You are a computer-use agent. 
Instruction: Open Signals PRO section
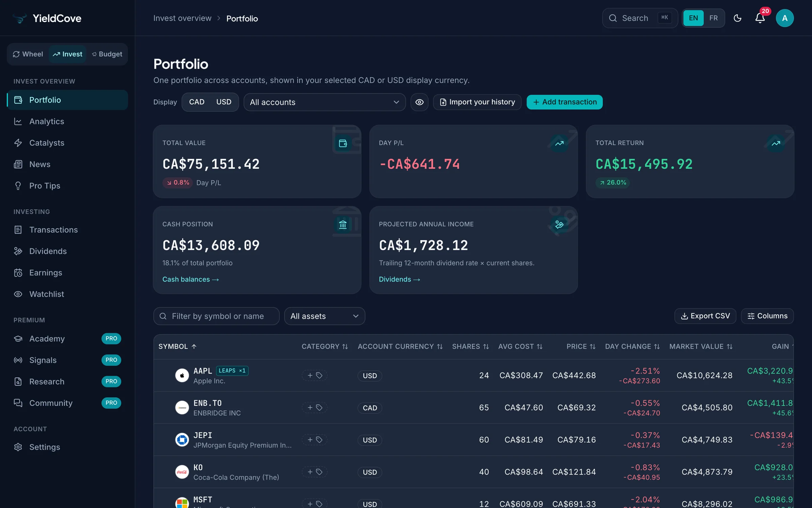coord(67,360)
